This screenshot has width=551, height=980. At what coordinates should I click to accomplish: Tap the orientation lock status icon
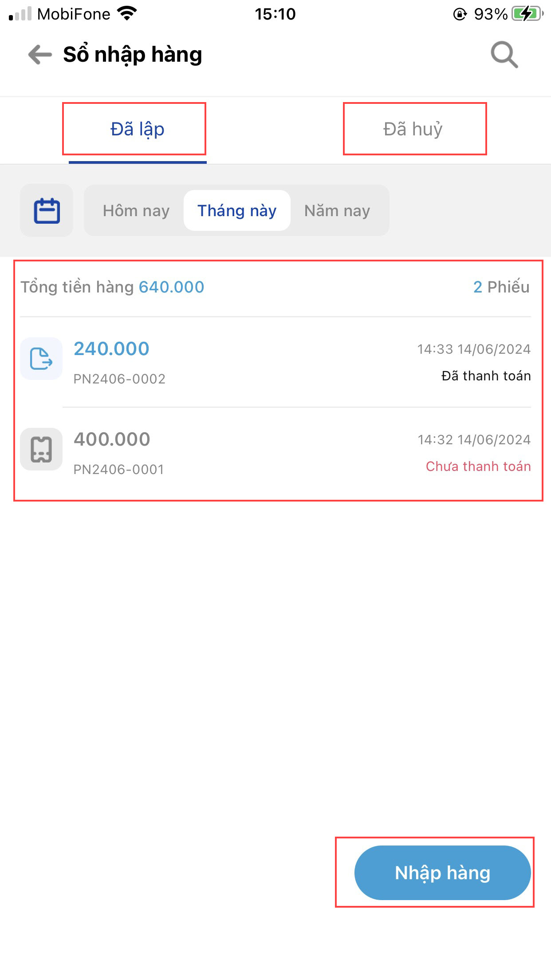[460, 14]
